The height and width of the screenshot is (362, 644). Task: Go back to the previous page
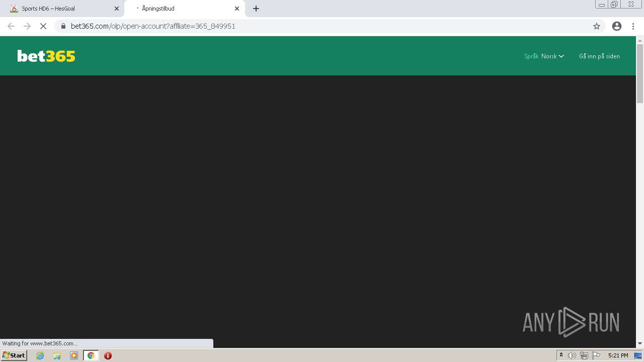point(11,26)
